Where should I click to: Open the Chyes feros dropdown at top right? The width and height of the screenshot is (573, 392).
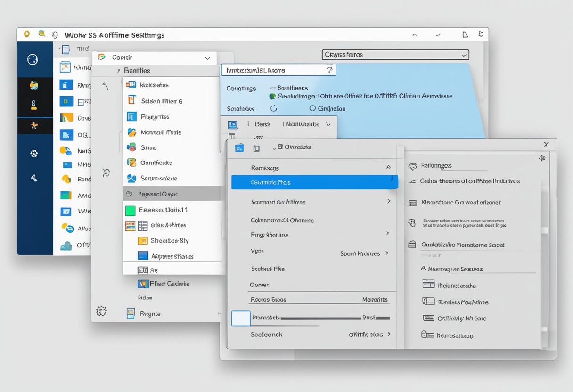pyautogui.click(x=395, y=54)
